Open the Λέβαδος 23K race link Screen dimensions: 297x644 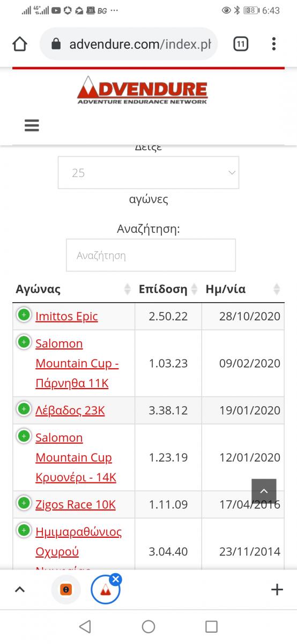point(70,411)
